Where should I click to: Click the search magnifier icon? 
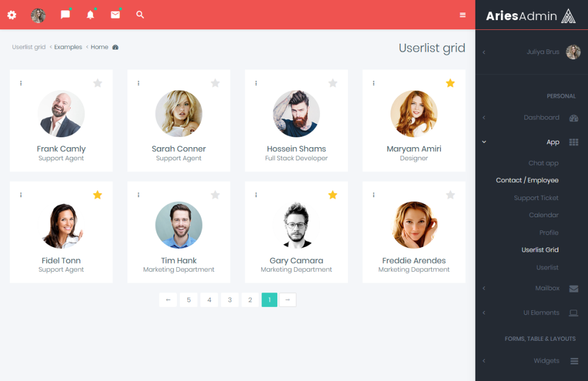coord(140,14)
